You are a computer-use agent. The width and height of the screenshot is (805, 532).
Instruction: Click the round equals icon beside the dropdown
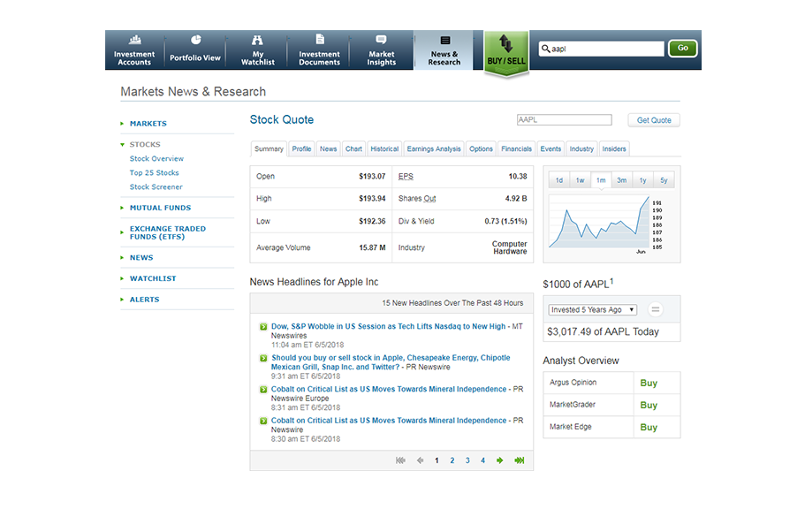pos(655,309)
